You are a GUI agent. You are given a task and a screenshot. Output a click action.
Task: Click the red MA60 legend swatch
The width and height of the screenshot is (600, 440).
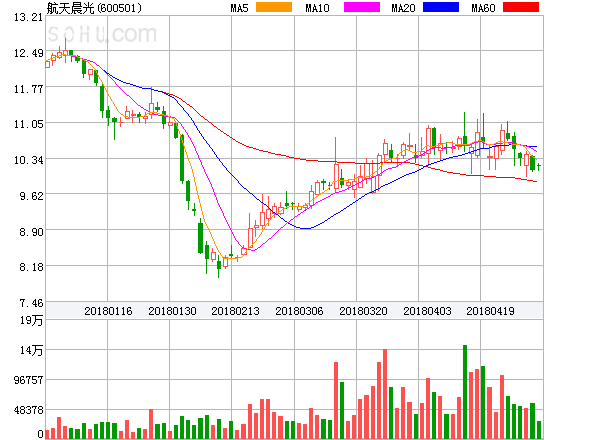(521, 7)
